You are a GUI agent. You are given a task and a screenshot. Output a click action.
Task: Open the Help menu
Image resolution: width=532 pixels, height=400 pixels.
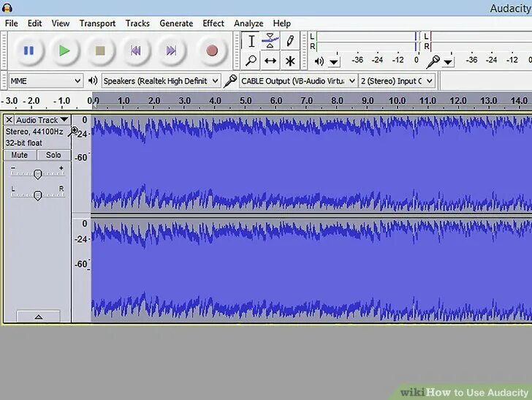point(281,23)
